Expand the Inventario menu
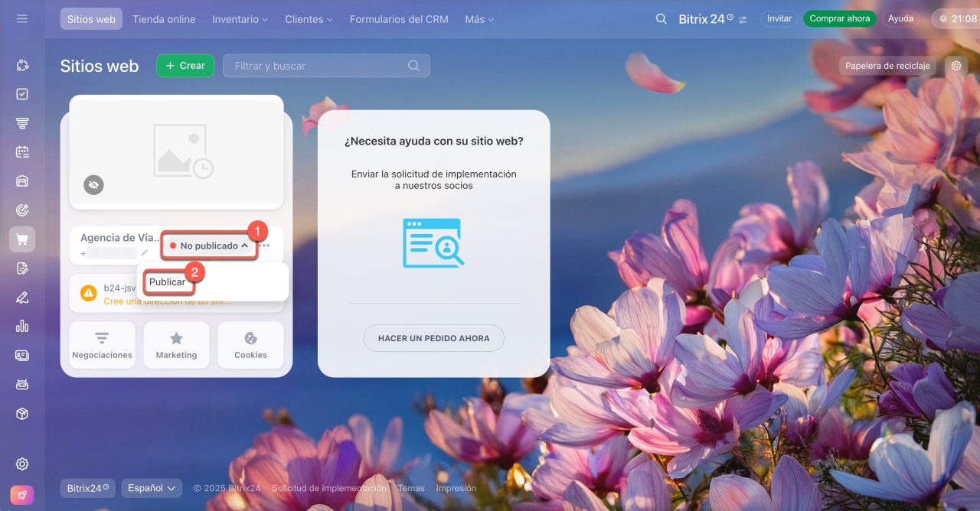This screenshot has height=511, width=980. pos(240,19)
